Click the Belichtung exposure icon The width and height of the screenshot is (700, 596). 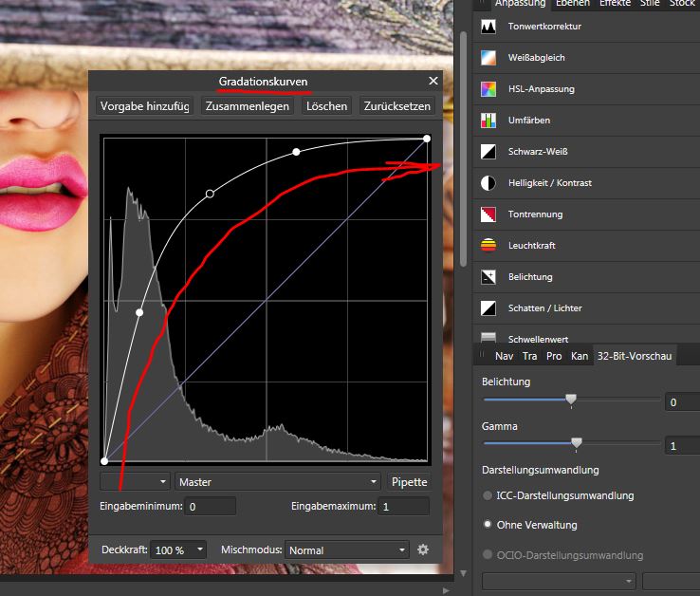pos(488,277)
